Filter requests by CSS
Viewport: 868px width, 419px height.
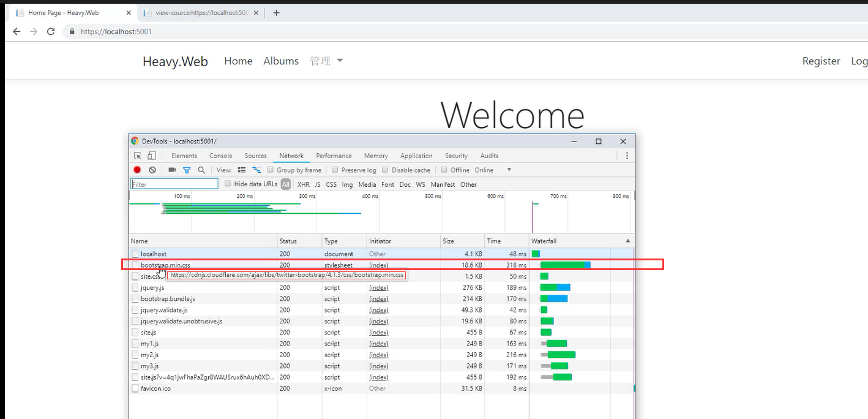(331, 184)
